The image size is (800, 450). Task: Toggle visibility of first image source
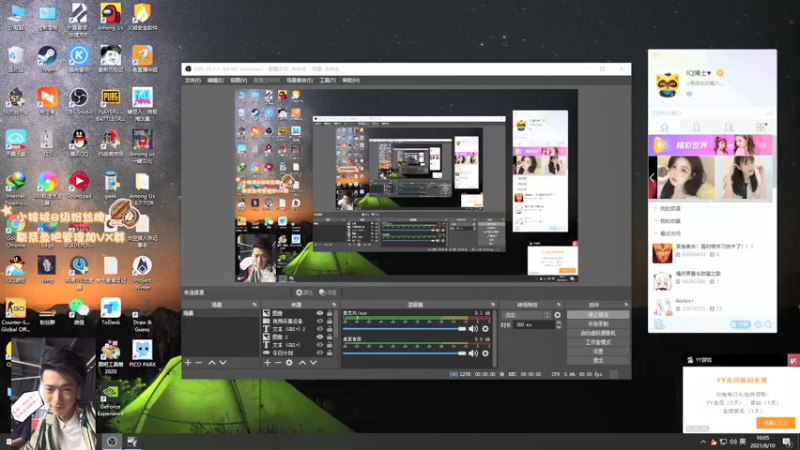pyautogui.click(x=319, y=313)
